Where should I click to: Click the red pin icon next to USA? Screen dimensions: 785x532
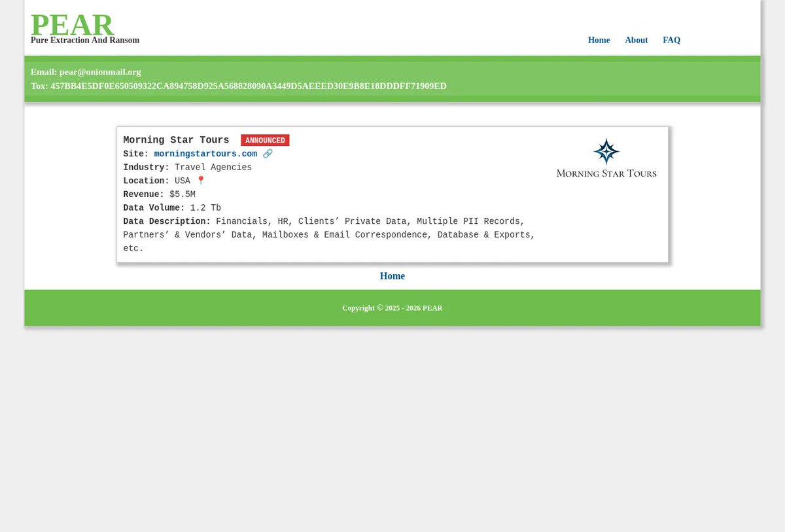pos(201,181)
